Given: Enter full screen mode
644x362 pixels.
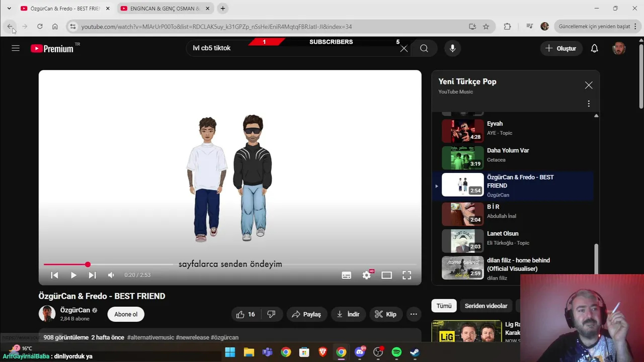Looking at the screenshot, I should [x=407, y=275].
